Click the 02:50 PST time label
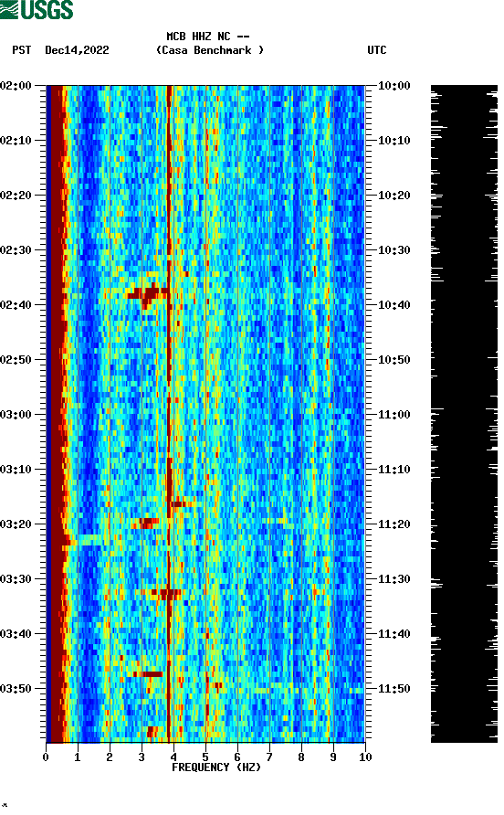This screenshot has height=815, width=504. coord(16,360)
